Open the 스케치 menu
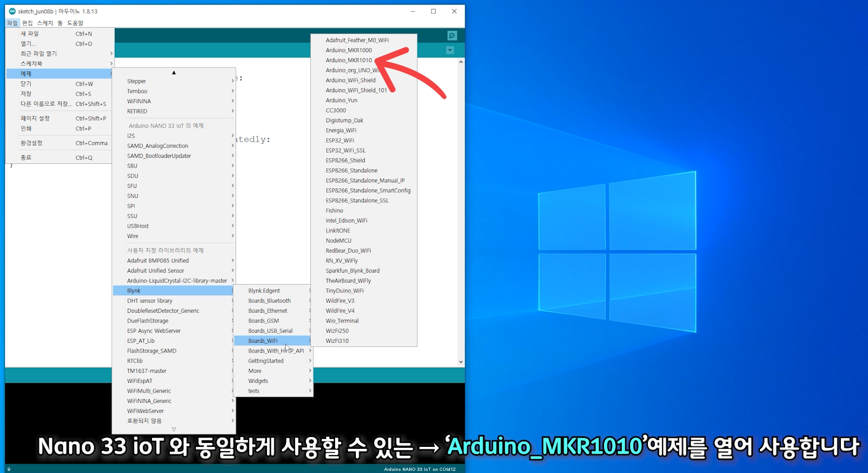Screen dimensions: 868x473 pyautogui.click(x=44, y=23)
